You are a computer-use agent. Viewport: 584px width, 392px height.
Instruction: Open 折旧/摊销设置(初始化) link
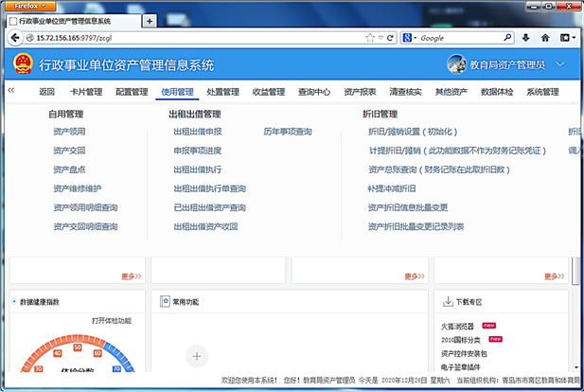point(413,132)
